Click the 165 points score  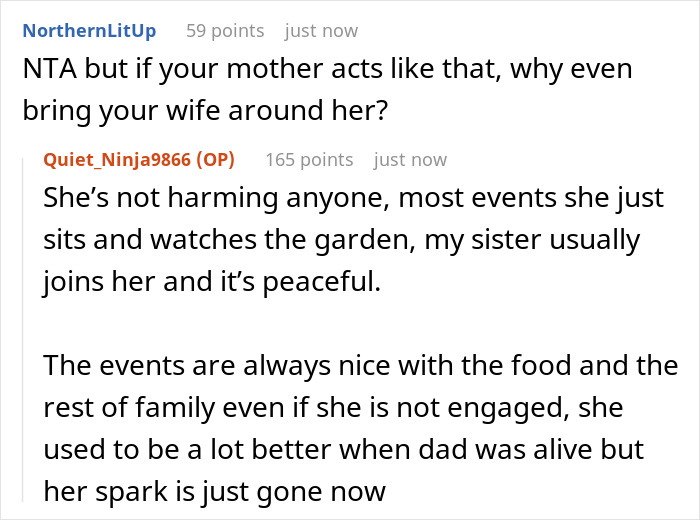309,160
